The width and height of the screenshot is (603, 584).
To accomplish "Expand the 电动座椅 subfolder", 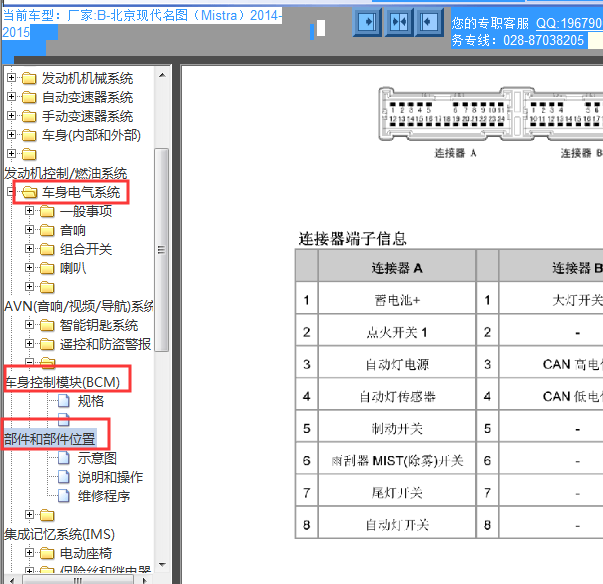I will click(29, 553).
